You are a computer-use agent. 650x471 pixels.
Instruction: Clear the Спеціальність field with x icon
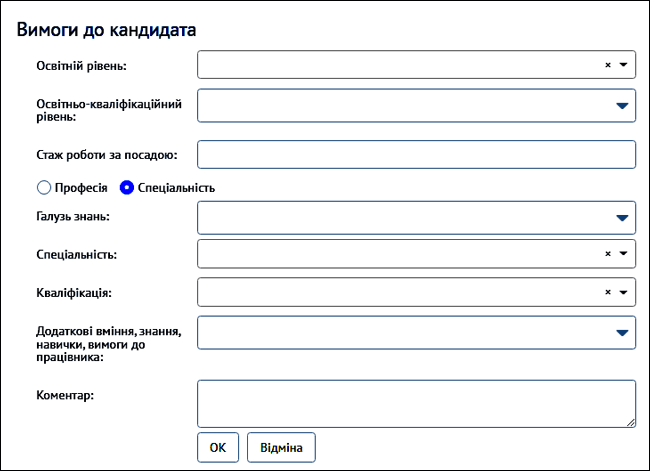coord(607,254)
